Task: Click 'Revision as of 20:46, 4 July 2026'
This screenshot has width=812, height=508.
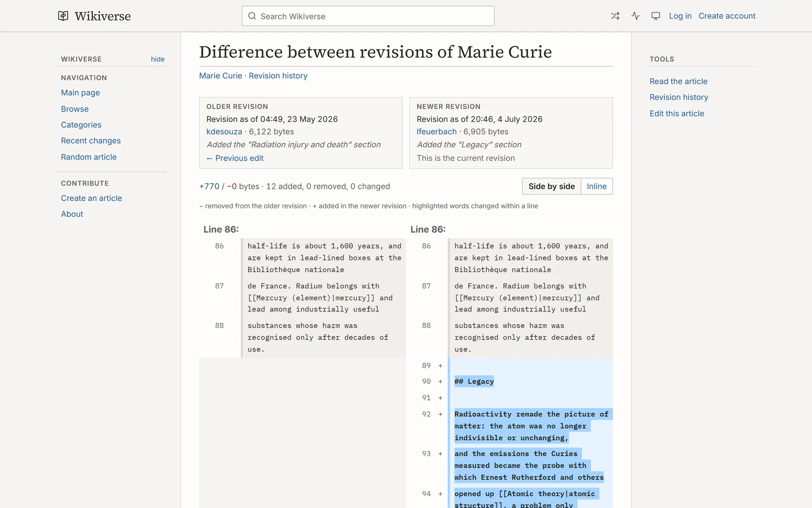Action: (x=480, y=119)
